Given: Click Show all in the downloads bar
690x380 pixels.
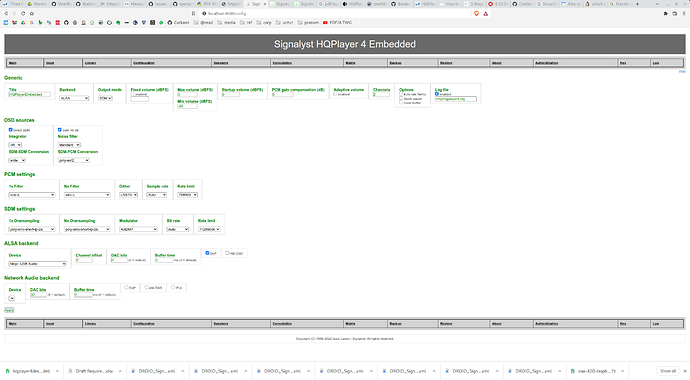Looking at the screenshot, I should pos(668,371).
